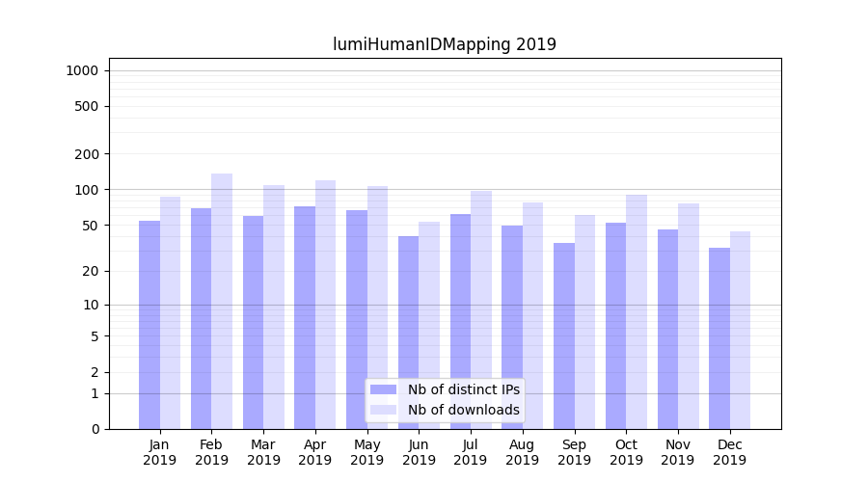Click the Nov 2019 x-axis label
Screen dimensions: 868x482
[678, 452]
